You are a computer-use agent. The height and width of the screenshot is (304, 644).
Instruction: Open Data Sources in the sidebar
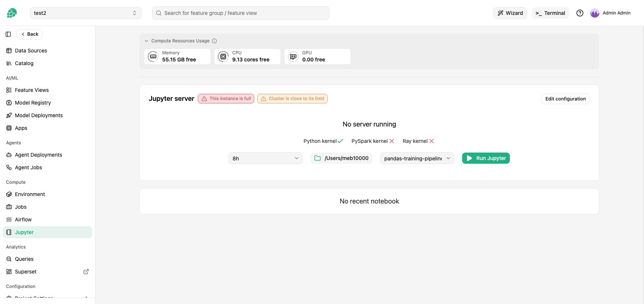click(x=47, y=51)
